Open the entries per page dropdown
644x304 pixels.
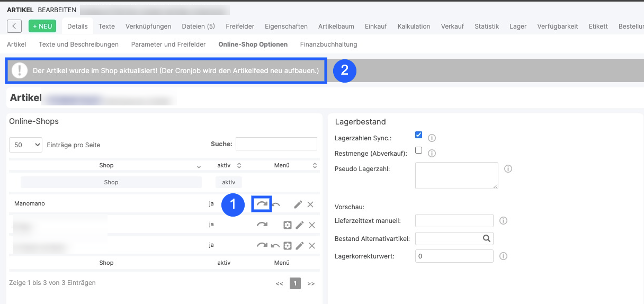pos(25,145)
